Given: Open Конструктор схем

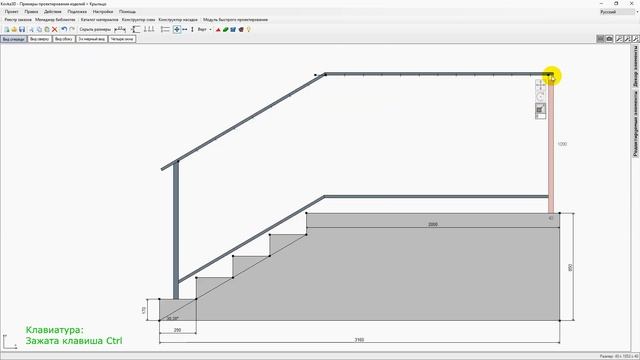Looking at the screenshot, I should [x=138, y=20].
